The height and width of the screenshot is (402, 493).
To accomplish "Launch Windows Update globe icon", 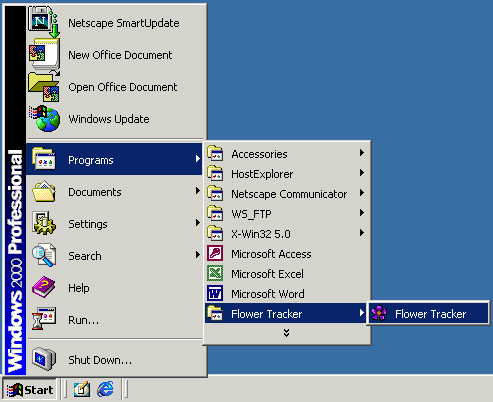I will click(x=44, y=119).
